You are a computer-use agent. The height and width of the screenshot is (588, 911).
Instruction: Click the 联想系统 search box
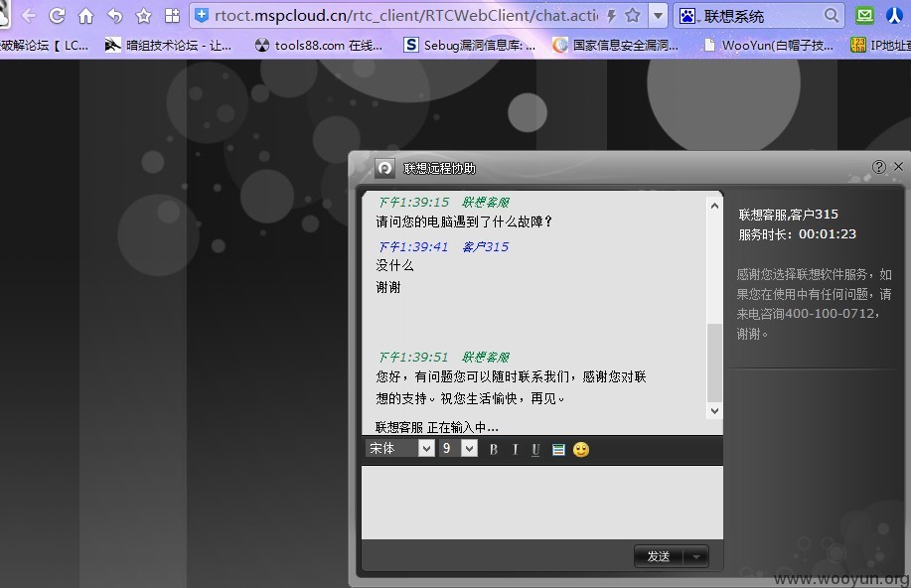point(761,16)
